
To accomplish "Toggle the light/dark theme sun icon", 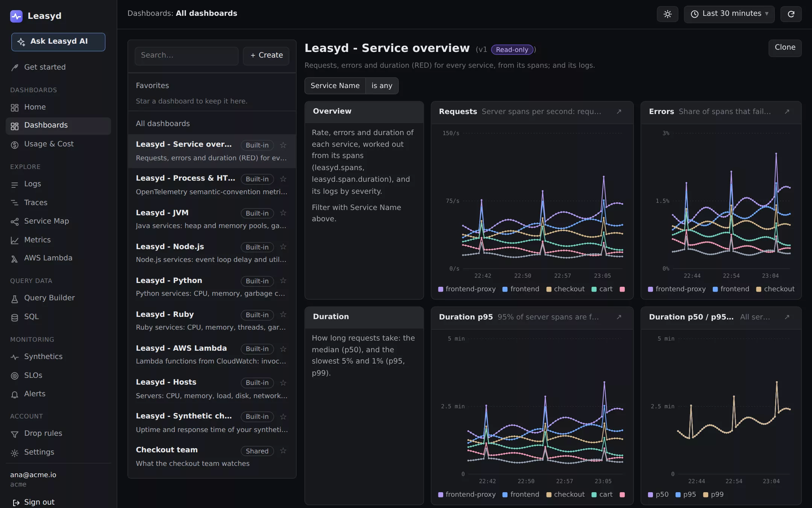I will pos(667,14).
